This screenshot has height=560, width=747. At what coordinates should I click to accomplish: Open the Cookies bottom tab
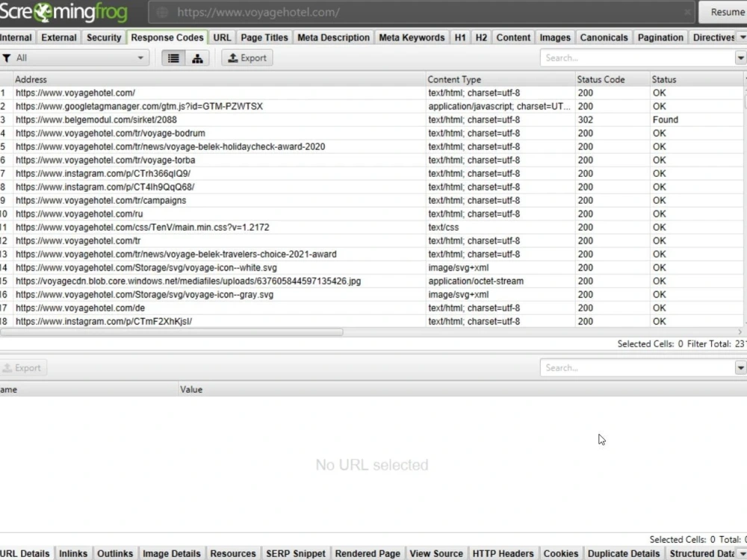click(561, 553)
